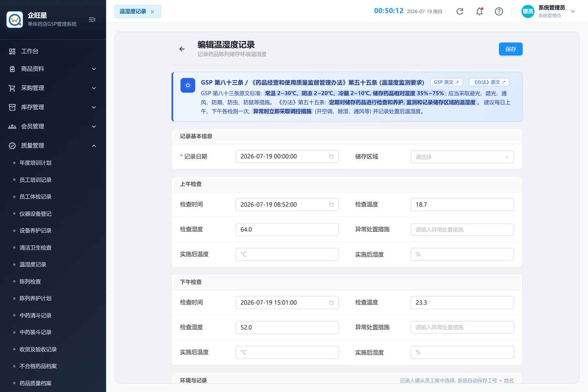Click 工作台 dashboard icon

click(x=12, y=51)
